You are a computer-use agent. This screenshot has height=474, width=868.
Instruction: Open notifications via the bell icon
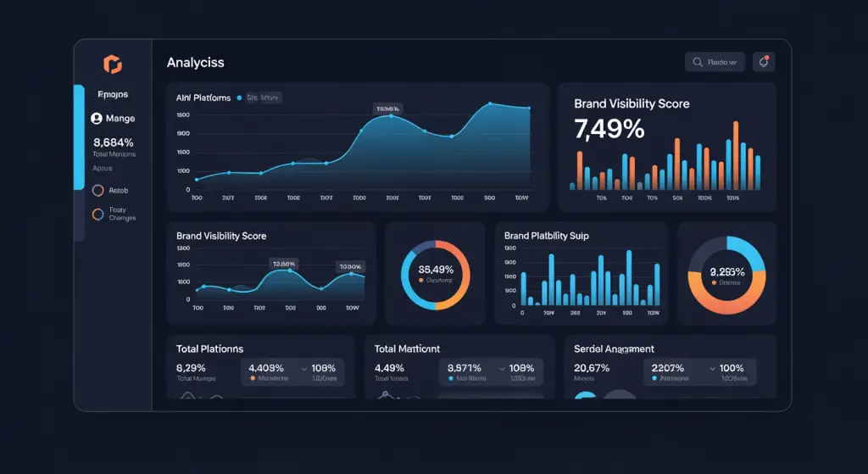(764, 62)
